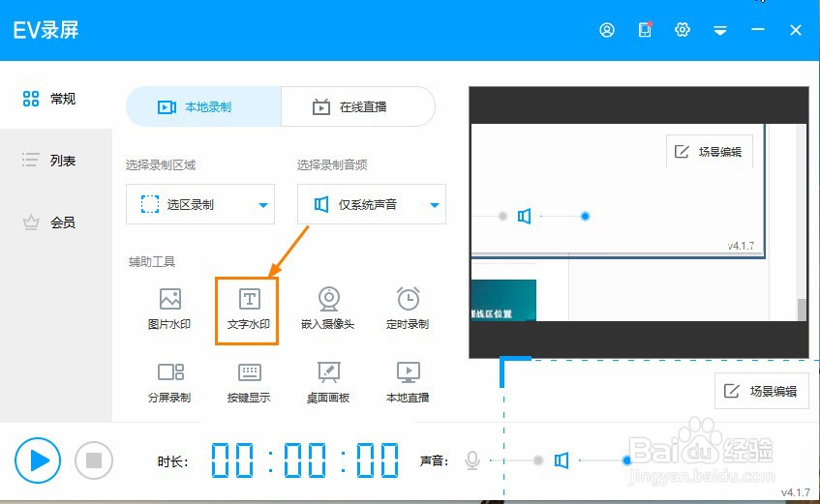820x504 pixels.
Task: Open the 会员 sidebar tab
Action: click(x=56, y=222)
